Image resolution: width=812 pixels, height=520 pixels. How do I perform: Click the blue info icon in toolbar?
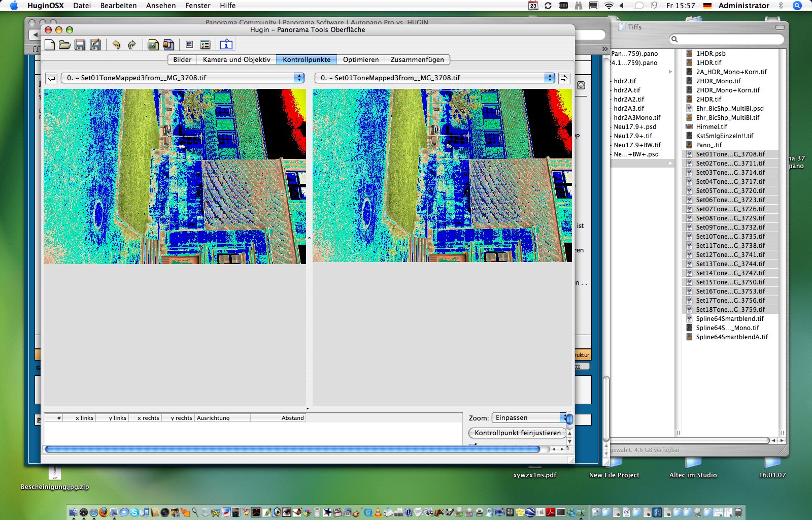[226, 45]
